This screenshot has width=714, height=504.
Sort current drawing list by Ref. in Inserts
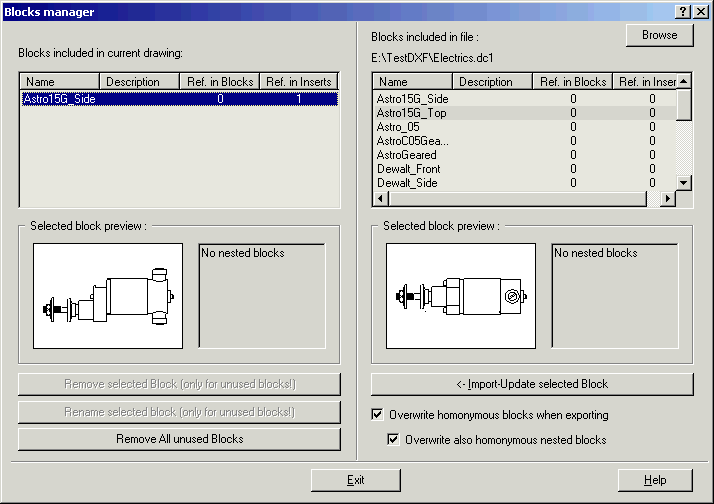(x=299, y=82)
